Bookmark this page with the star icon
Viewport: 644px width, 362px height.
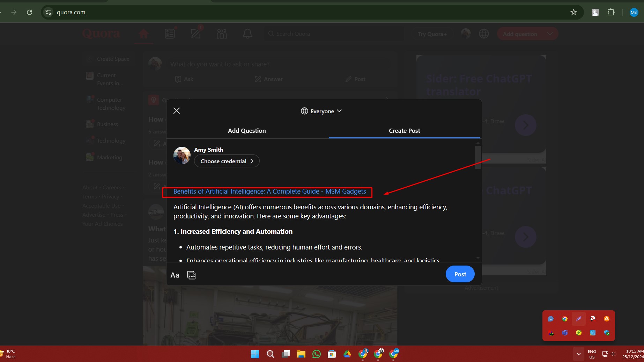[573, 12]
